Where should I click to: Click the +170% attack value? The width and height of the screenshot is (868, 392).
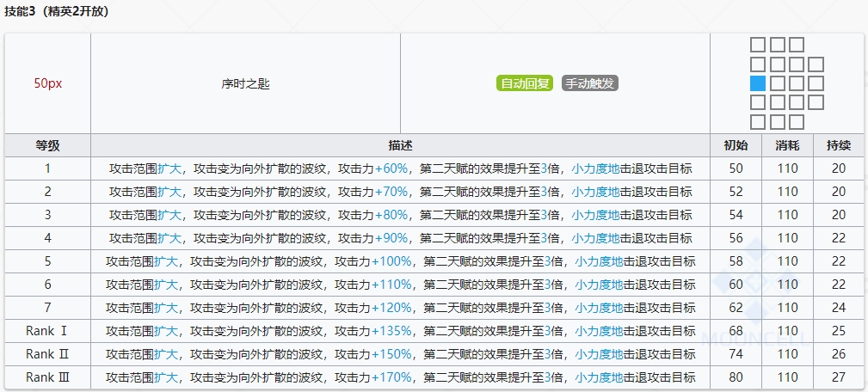392,377
